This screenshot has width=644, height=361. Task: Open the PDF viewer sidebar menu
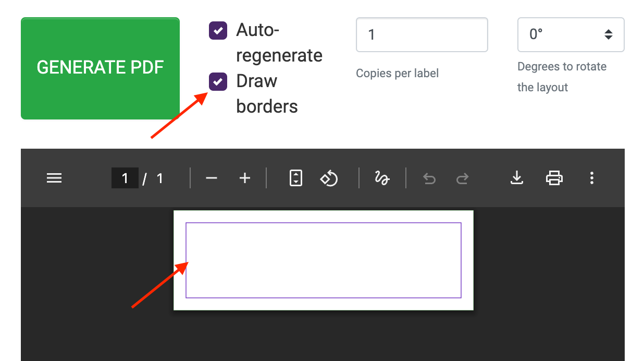[54, 178]
